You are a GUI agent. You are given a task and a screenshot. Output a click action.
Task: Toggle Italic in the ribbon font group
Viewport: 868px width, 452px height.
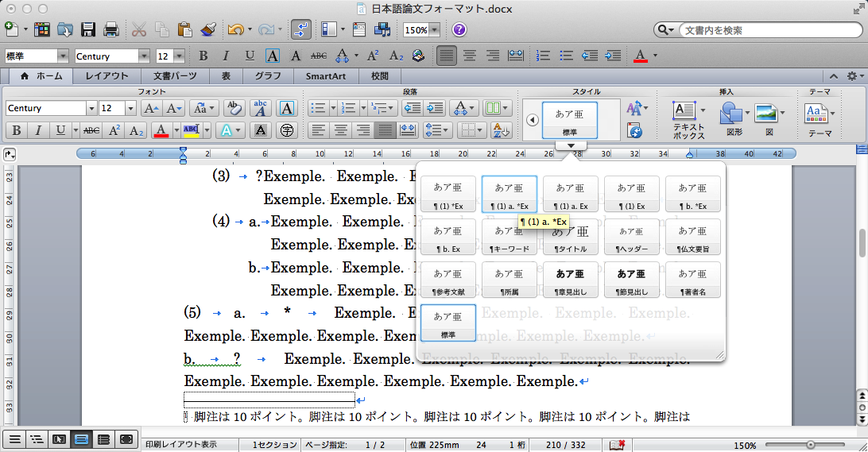38,130
